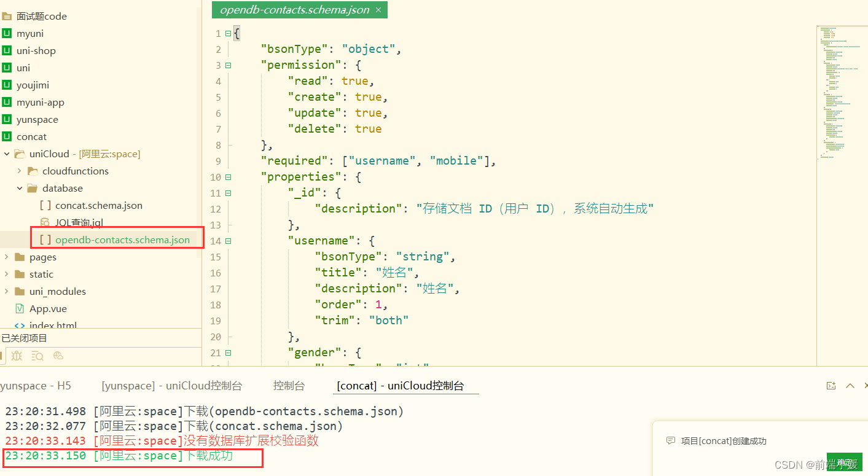Image resolution: width=868 pixels, height=476 pixels.
Task: Fold the username block at line 14
Action: (x=229, y=241)
